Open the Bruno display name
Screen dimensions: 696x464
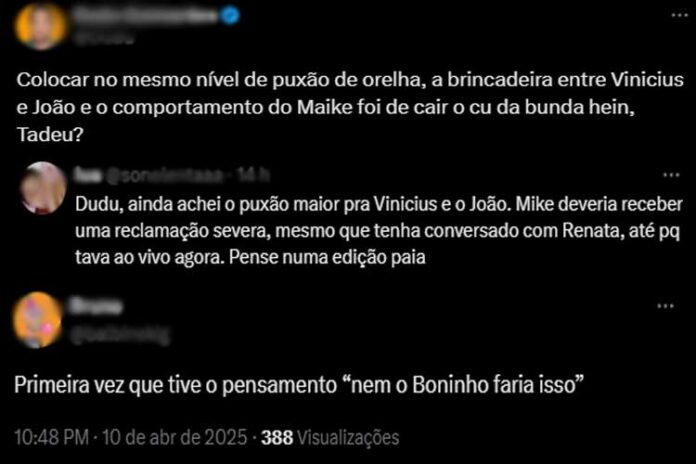point(96,306)
